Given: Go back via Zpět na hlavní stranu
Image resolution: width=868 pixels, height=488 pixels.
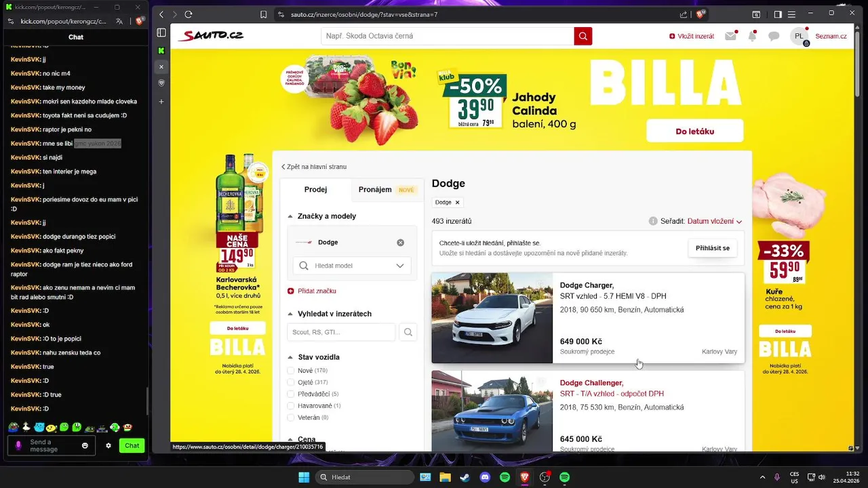Looking at the screenshot, I should [314, 167].
